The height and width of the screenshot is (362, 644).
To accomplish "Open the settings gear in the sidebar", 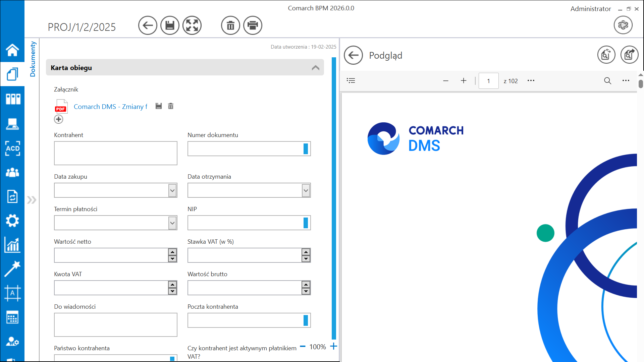I will (x=12, y=221).
